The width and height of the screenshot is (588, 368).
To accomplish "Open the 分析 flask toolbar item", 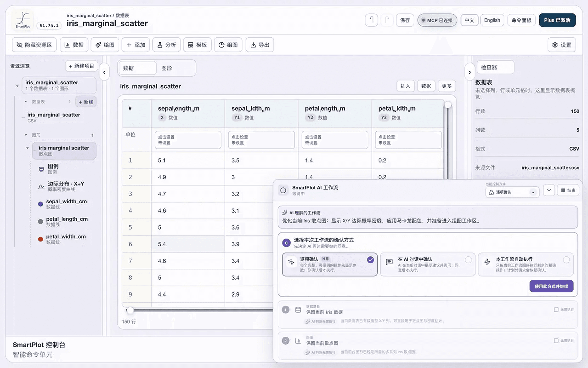I will [167, 45].
